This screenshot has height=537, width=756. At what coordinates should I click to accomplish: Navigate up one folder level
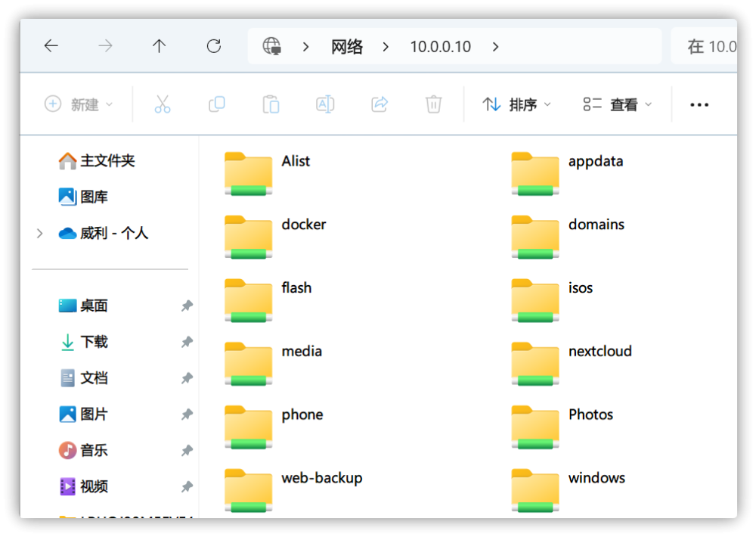(x=159, y=46)
